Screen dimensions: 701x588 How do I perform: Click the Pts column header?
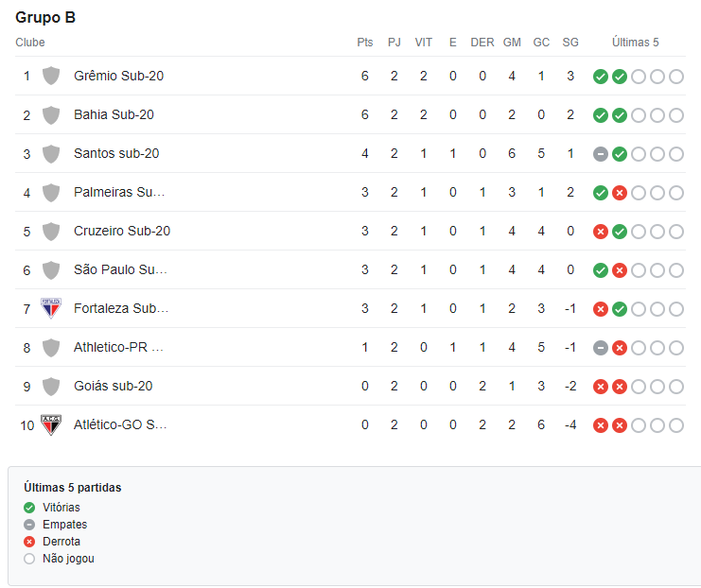point(365,43)
